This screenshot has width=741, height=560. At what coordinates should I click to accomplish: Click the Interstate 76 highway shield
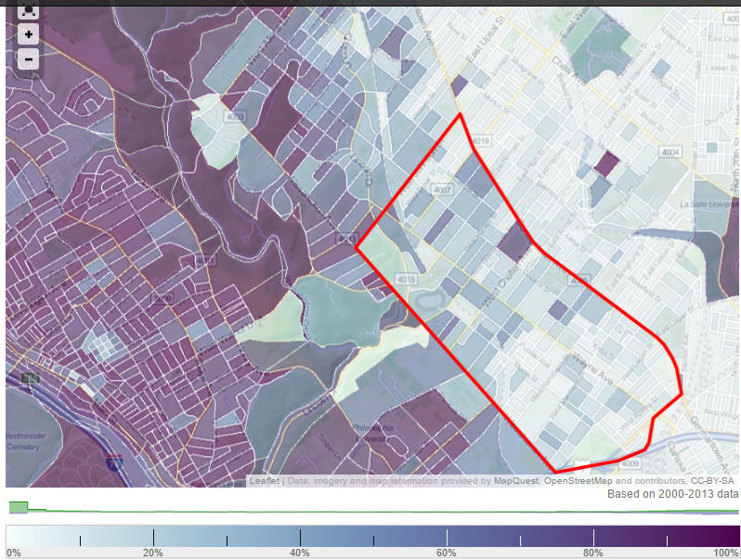click(x=114, y=460)
